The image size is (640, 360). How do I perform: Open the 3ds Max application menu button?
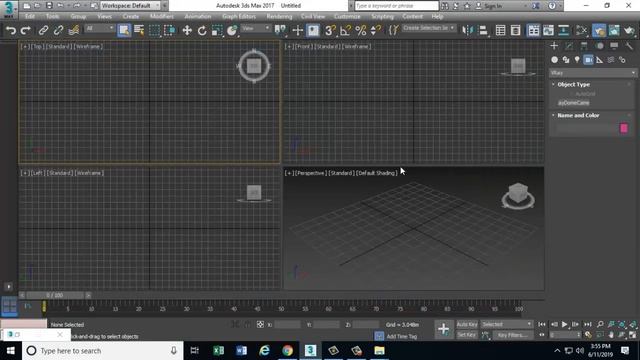(x=9, y=9)
